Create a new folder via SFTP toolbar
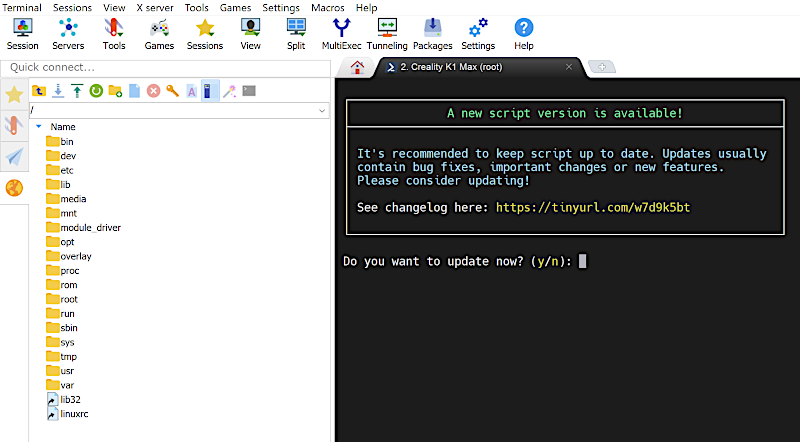 [x=115, y=91]
